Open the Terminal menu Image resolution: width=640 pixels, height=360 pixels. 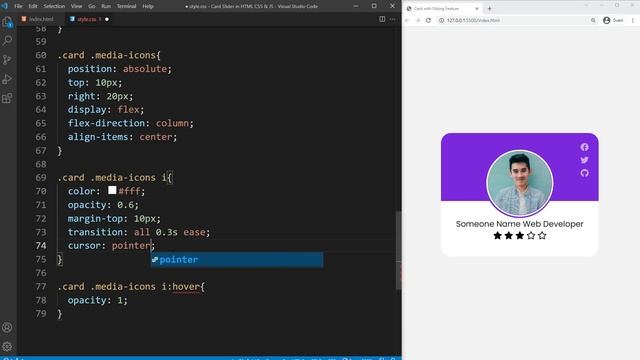(127, 6)
